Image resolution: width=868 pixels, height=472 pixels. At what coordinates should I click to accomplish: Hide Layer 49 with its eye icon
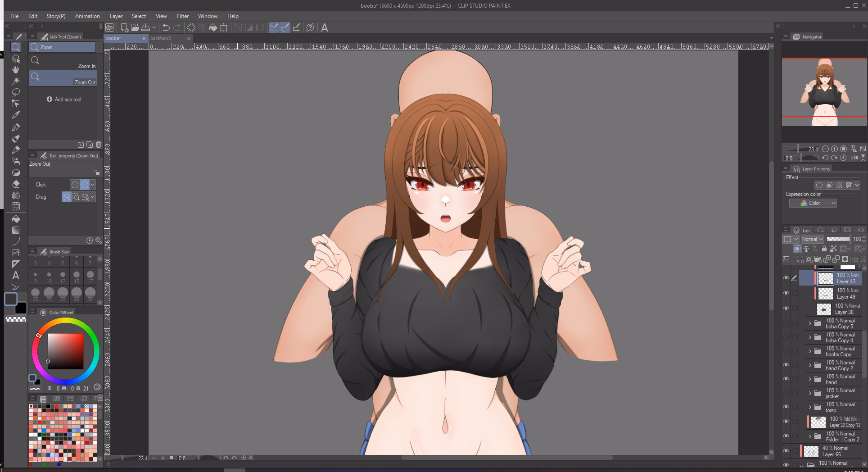click(786, 293)
